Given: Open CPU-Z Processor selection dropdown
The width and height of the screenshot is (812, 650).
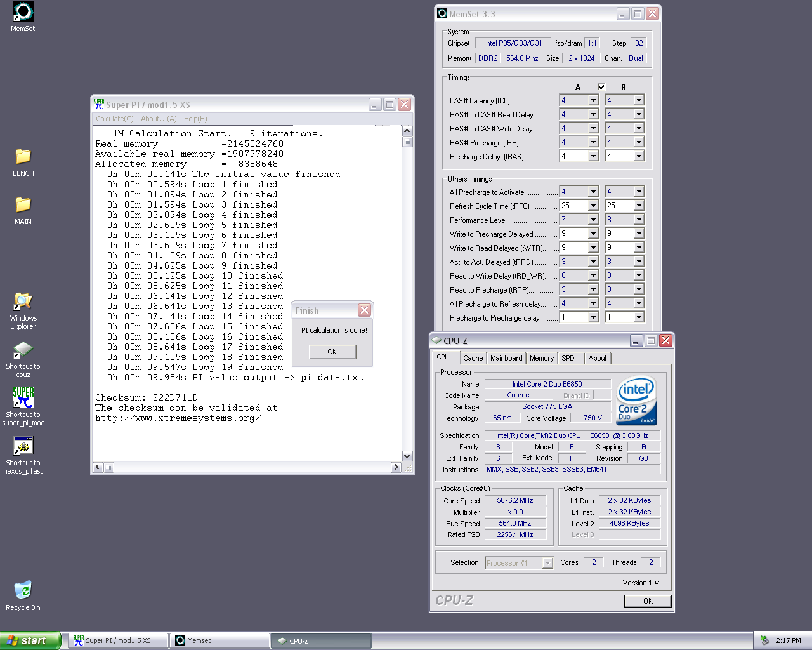Looking at the screenshot, I should coord(547,563).
